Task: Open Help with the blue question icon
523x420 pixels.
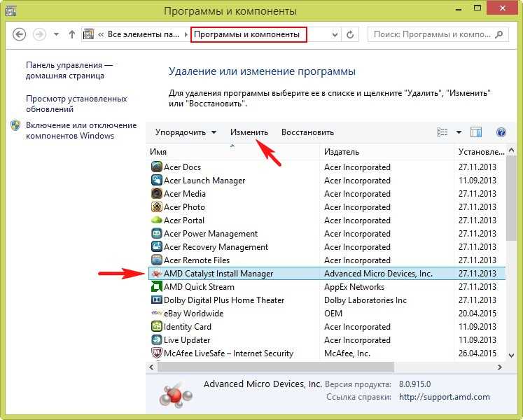Action: tap(501, 132)
